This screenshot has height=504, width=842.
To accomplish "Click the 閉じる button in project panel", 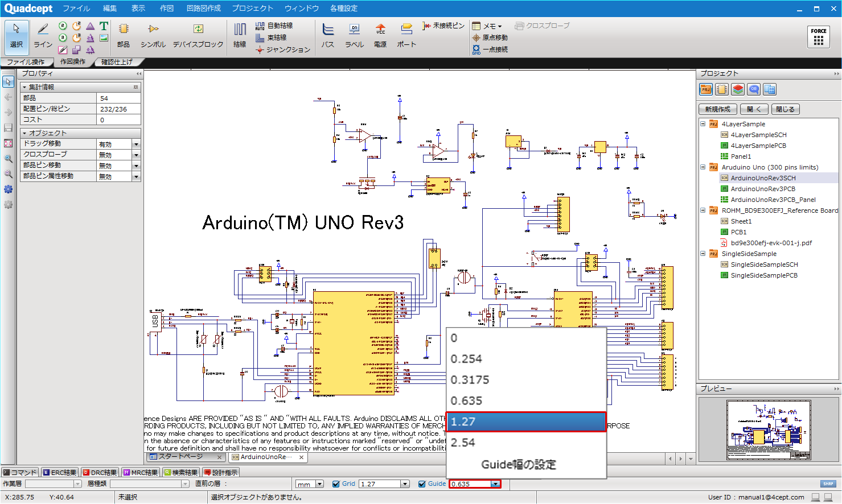I will coord(785,109).
